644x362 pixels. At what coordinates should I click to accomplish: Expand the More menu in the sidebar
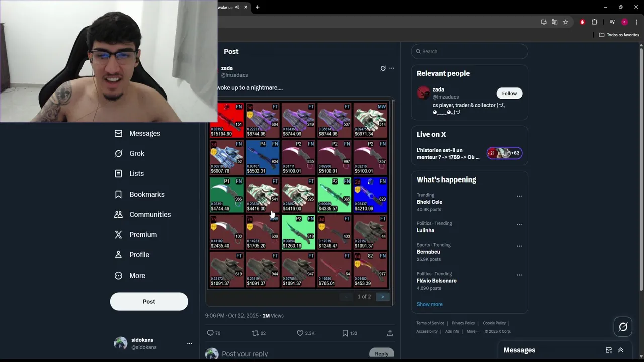(130, 276)
